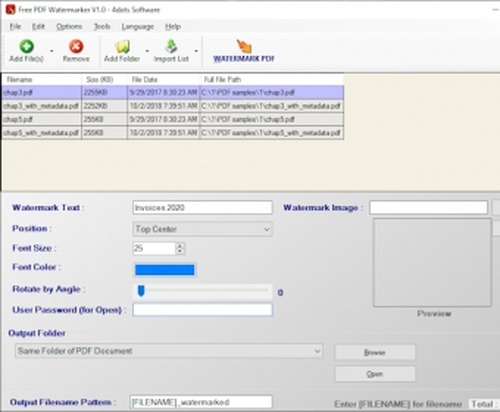Click the Browse button
The image size is (500, 412).
[375, 353]
